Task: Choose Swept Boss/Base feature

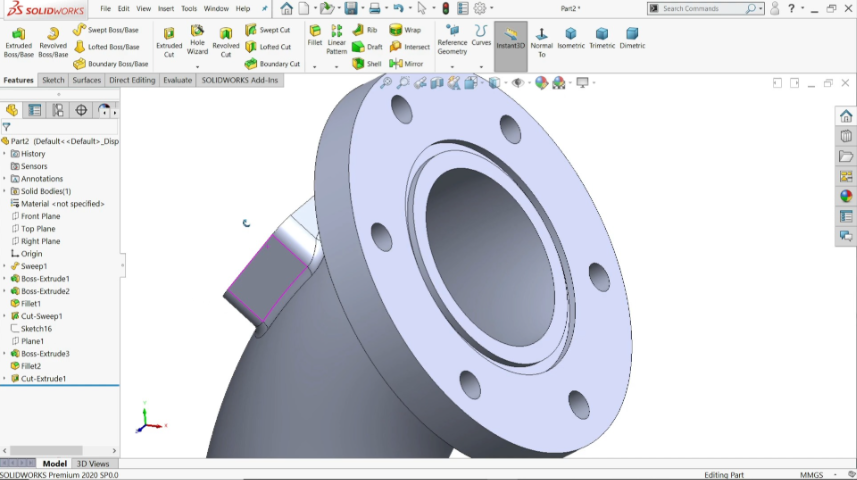Action: point(106,30)
